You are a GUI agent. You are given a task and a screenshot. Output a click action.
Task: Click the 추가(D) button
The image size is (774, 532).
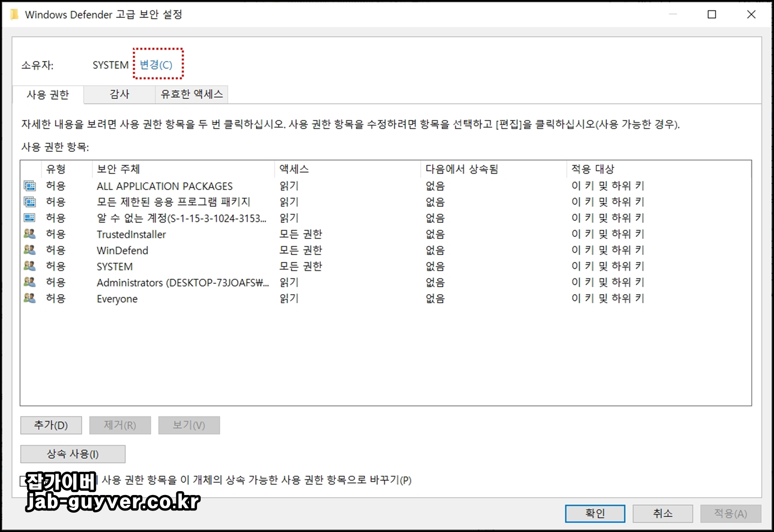51,425
